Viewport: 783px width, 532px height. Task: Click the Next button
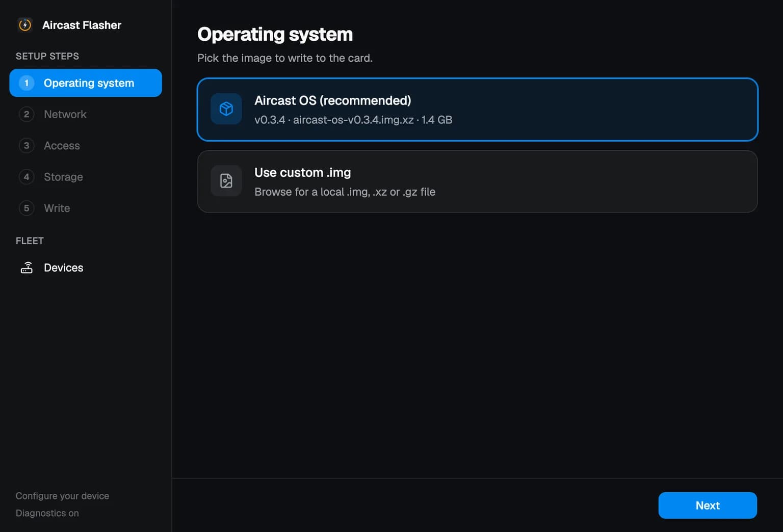coord(708,506)
